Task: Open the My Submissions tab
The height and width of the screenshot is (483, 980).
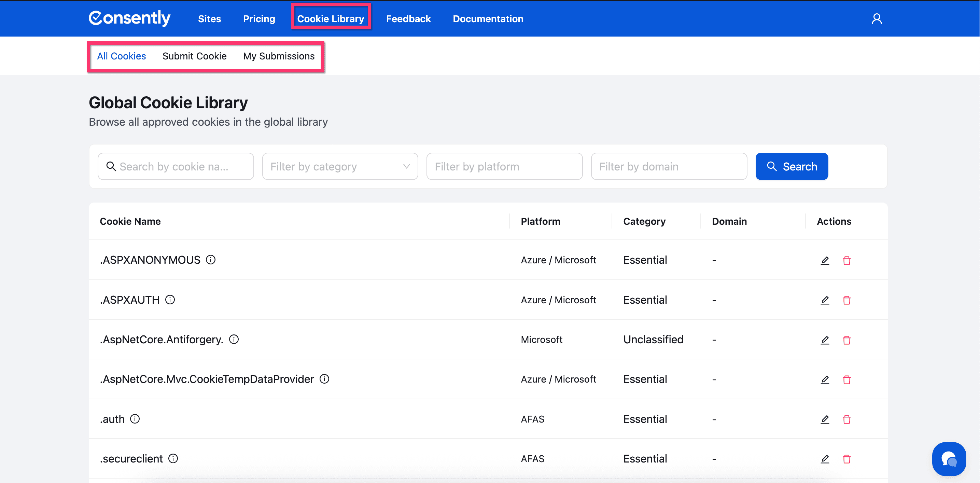Action: coord(279,56)
